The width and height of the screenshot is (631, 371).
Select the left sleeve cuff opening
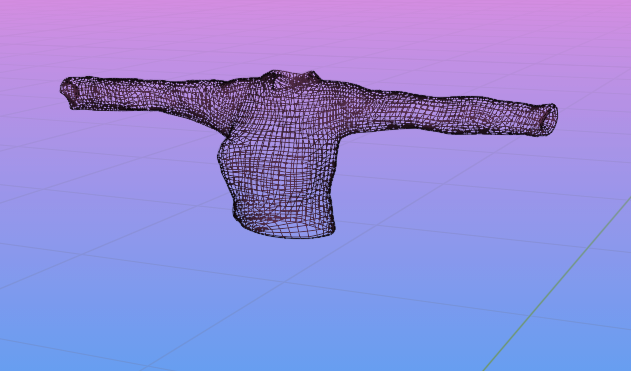pyautogui.click(x=70, y=91)
